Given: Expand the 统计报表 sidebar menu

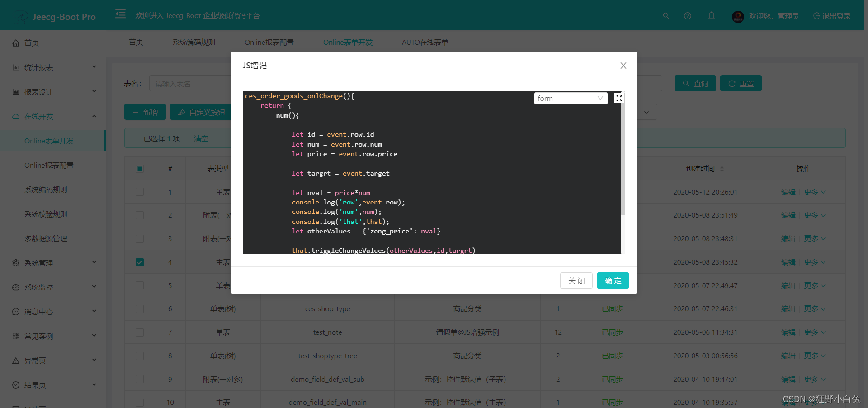Looking at the screenshot, I should click(x=53, y=67).
